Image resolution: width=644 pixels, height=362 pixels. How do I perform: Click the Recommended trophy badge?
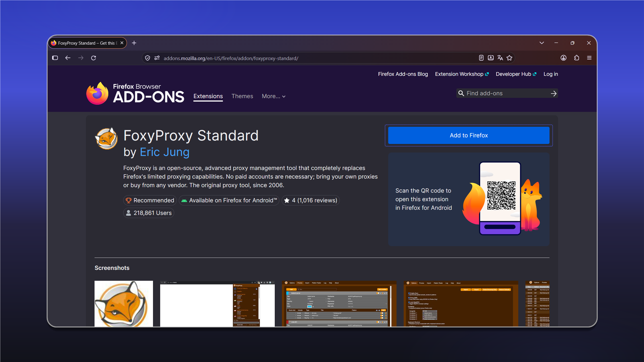click(x=150, y=200)
